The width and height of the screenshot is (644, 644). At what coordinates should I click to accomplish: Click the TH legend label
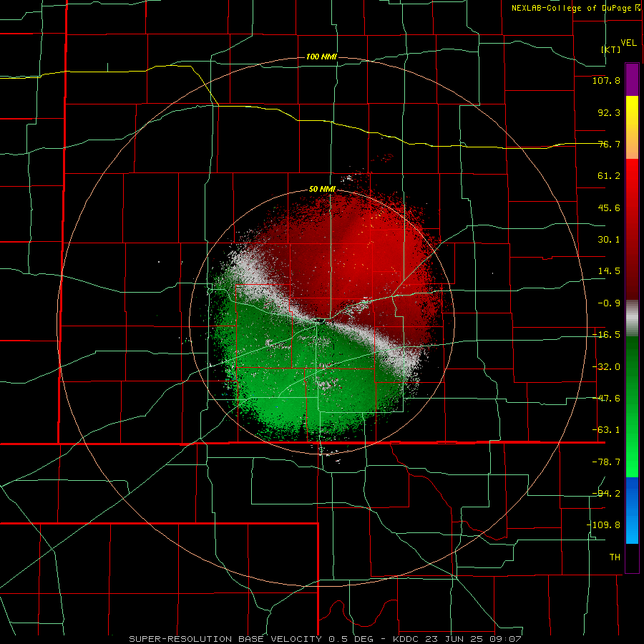coord(615,557)
